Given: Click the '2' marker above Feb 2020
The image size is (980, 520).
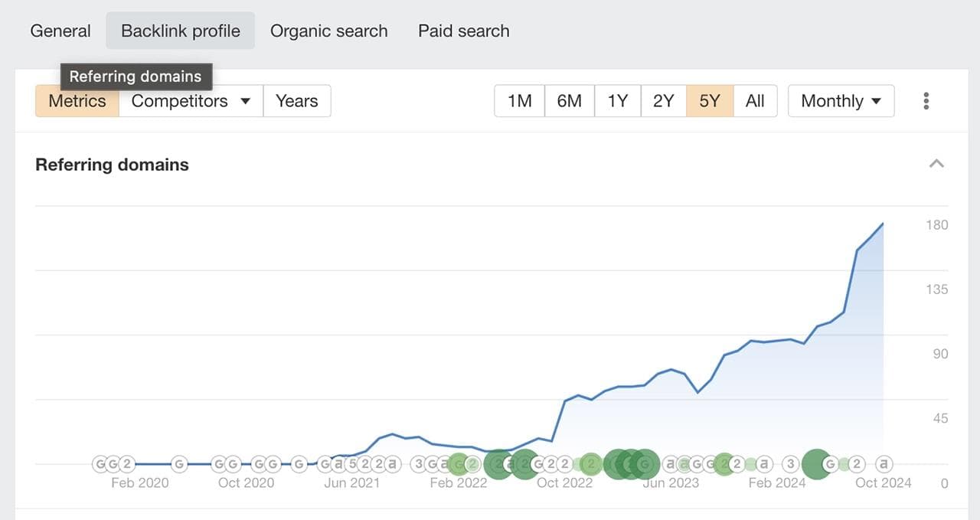Looking at the screenshot, I should pos(126,464).
